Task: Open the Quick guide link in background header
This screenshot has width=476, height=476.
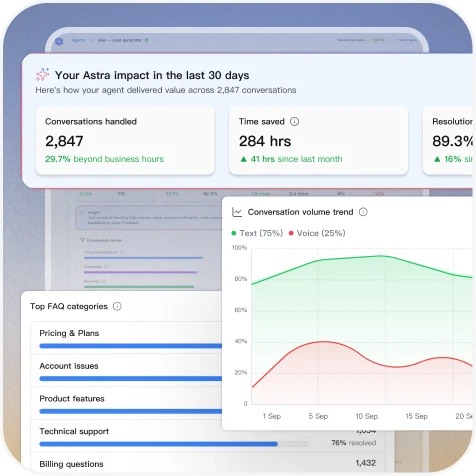Action: point(406,40)
